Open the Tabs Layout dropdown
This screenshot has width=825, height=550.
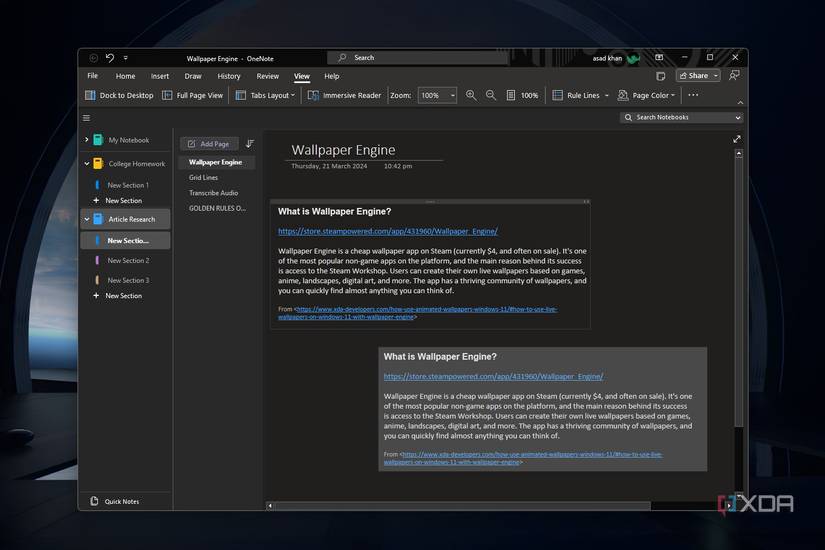(266, 95)
